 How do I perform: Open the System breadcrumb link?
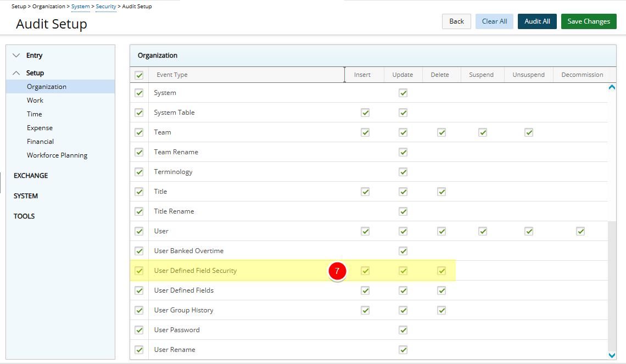click(80, 7)
